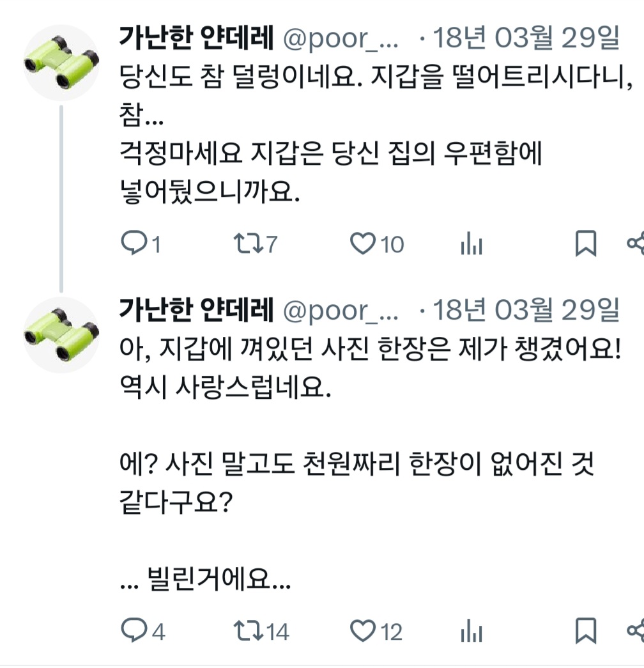This screenshot has width=644, height=668.
Task: Open 가난한 얀데레 profile name in second tweet
Action: coord(196,310)
